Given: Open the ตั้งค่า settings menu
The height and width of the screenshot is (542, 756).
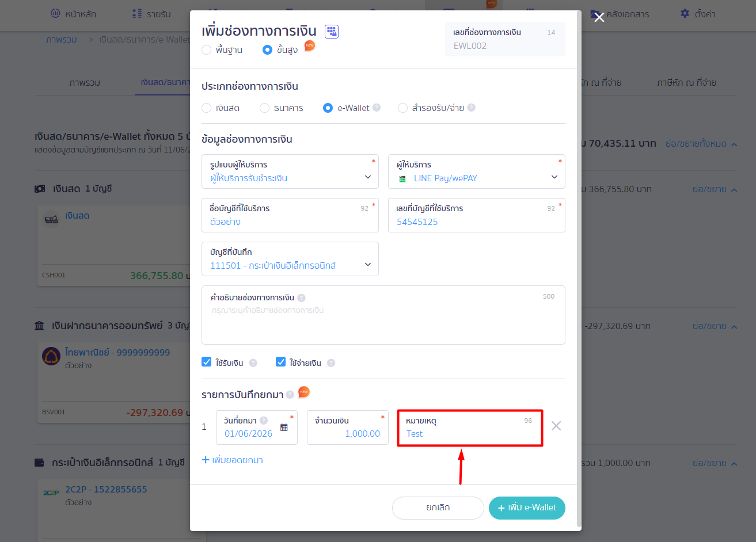Looking at the screenshot, I should (x=698, y=14).
